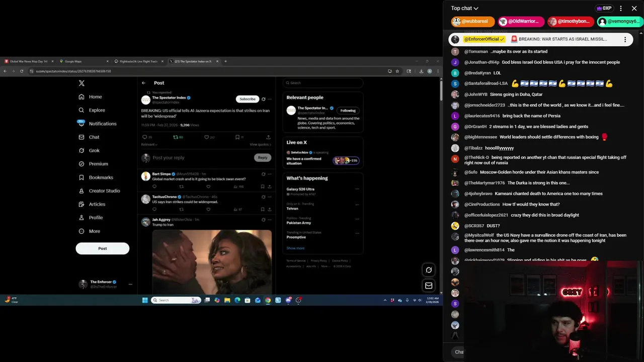Open options on pinned EnforcerOfficial message
The height and width of the screenshot is (362, 644).
(625, 39)
